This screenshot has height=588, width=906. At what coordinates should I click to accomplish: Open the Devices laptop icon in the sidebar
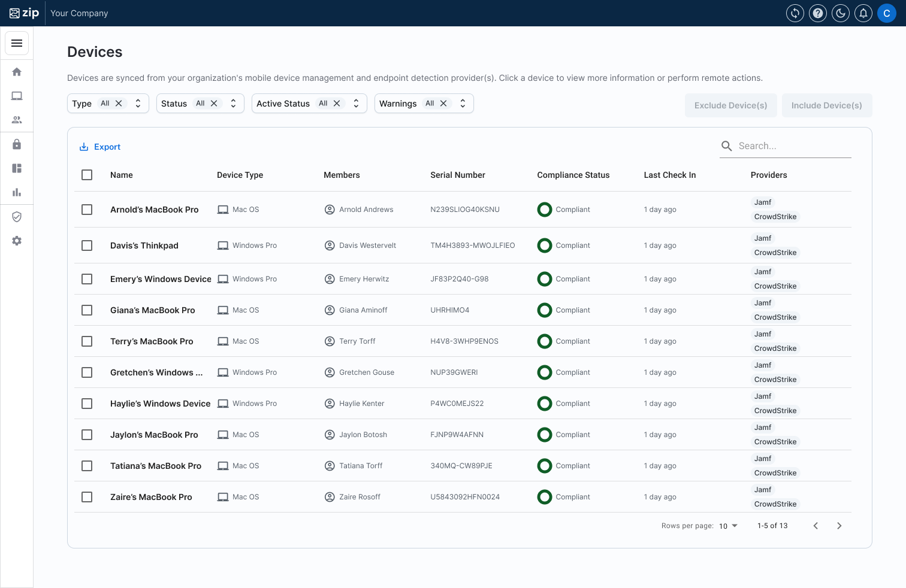click(x=17, y=96)
